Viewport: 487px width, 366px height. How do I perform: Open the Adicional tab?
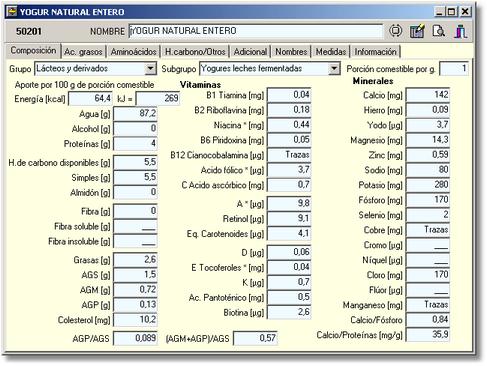click(250, 52)
